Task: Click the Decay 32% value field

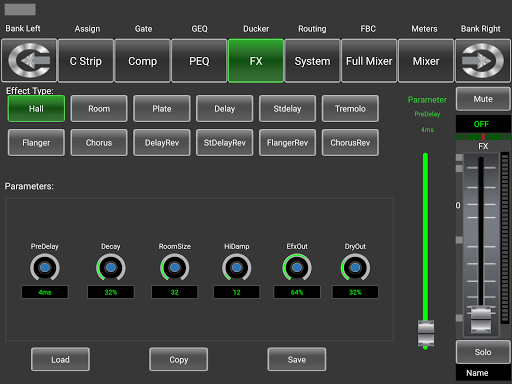Action: [111, 292]
